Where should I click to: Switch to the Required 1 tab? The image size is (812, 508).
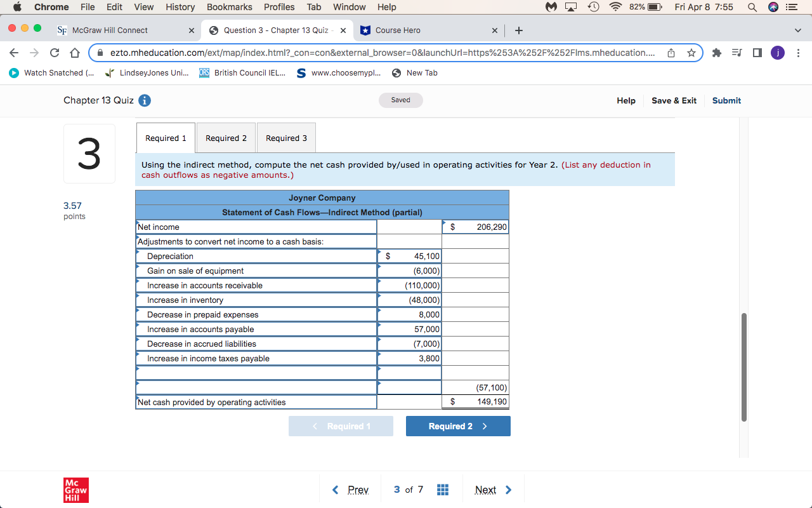click(166, 138)
